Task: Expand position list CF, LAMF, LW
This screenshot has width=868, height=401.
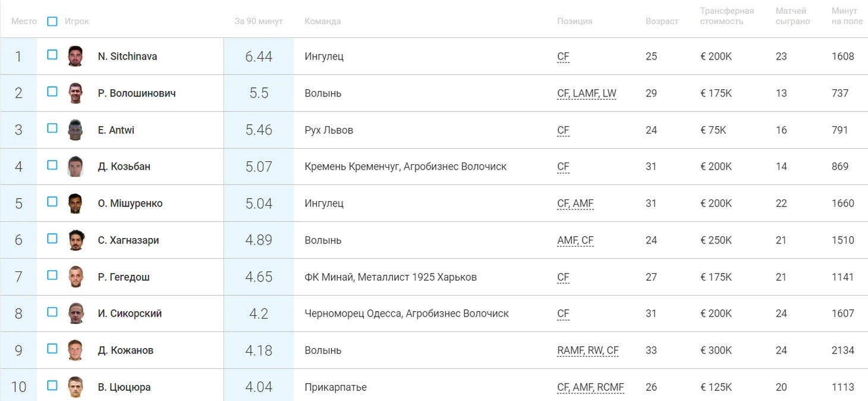Action: coord(586,93)
